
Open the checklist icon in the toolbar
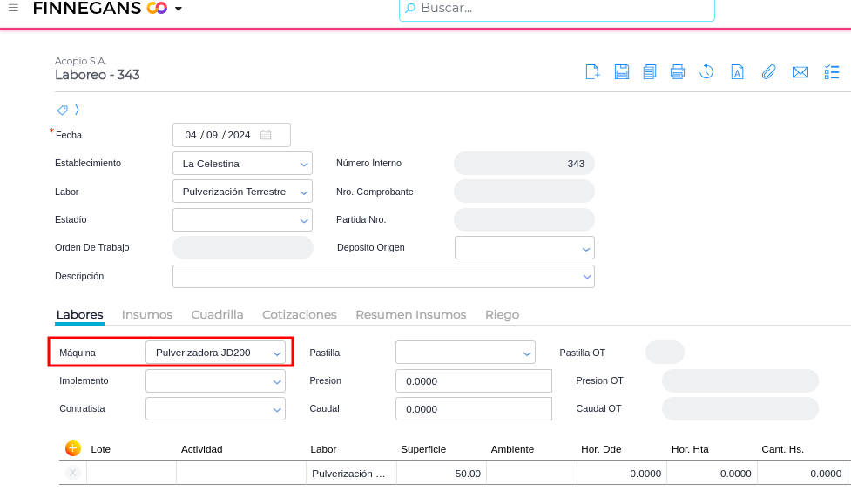click(x=832, y=72)
